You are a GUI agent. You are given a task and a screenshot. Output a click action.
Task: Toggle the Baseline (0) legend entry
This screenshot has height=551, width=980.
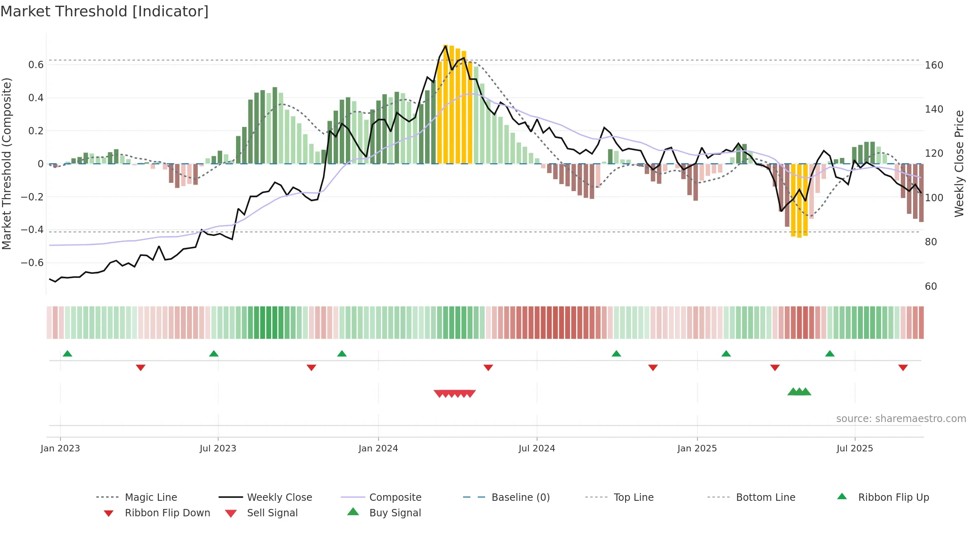point(506,497)
